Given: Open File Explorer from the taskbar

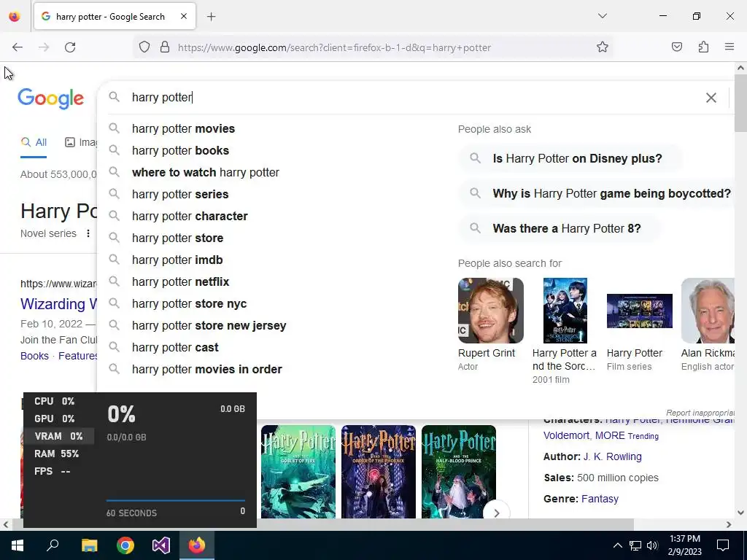Looking at the screenshot, I should pyautogui.click(x=89, y=545).
